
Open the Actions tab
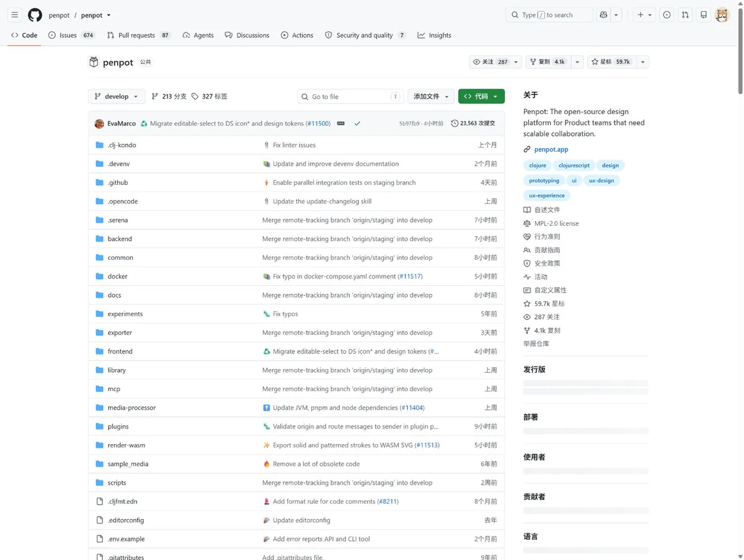[297, 35]
